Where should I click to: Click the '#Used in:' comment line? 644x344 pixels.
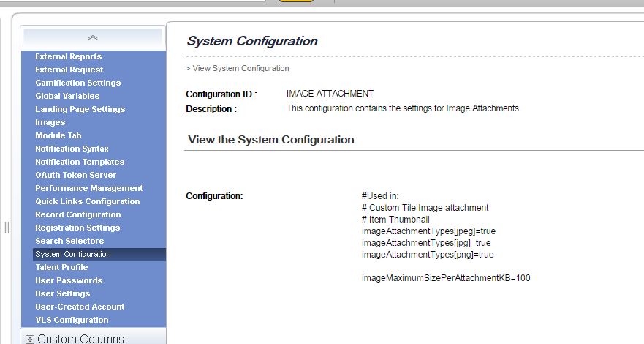tap(380, 196)
